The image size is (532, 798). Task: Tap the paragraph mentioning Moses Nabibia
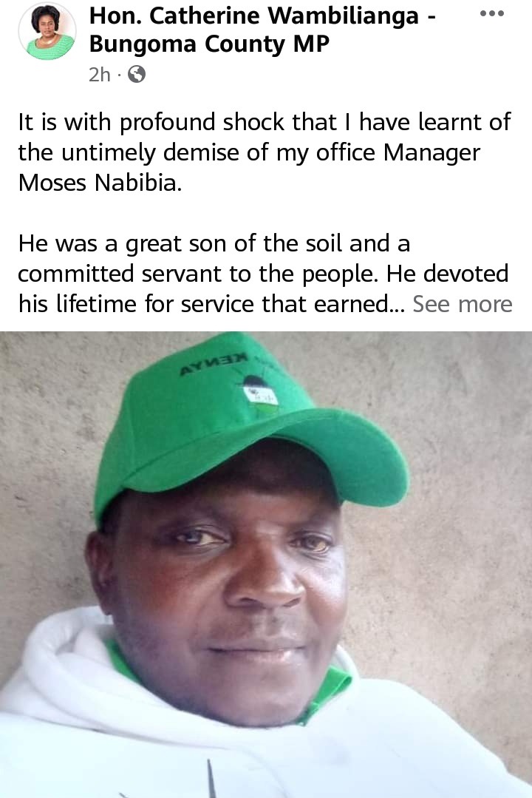pos(265,152)
